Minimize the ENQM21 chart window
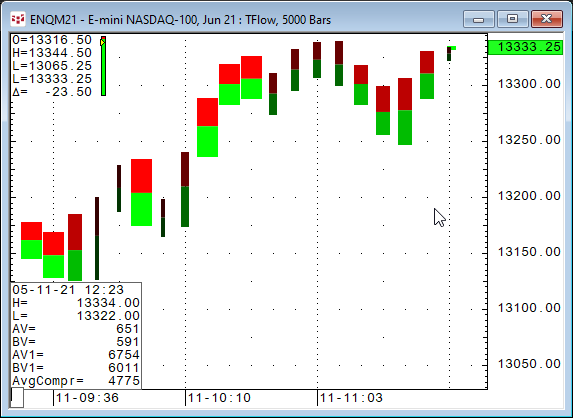Screen dimensions: 573x418 pos(478,19)
